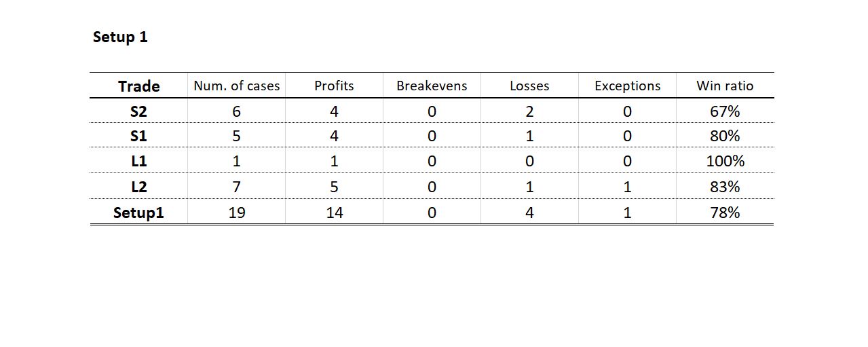Viewport: 868px width, 347px height.
Task: Click the L1 row label
Action: 138,162
